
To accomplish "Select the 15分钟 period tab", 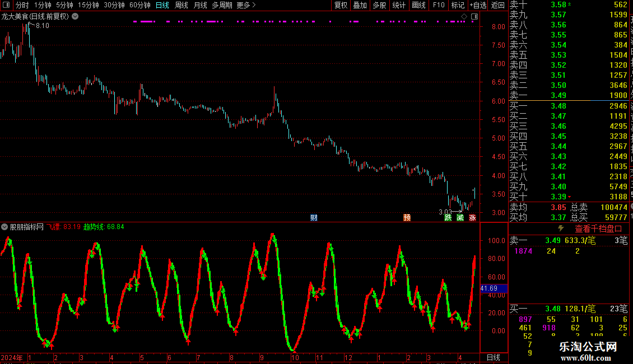I will [89, 5].
